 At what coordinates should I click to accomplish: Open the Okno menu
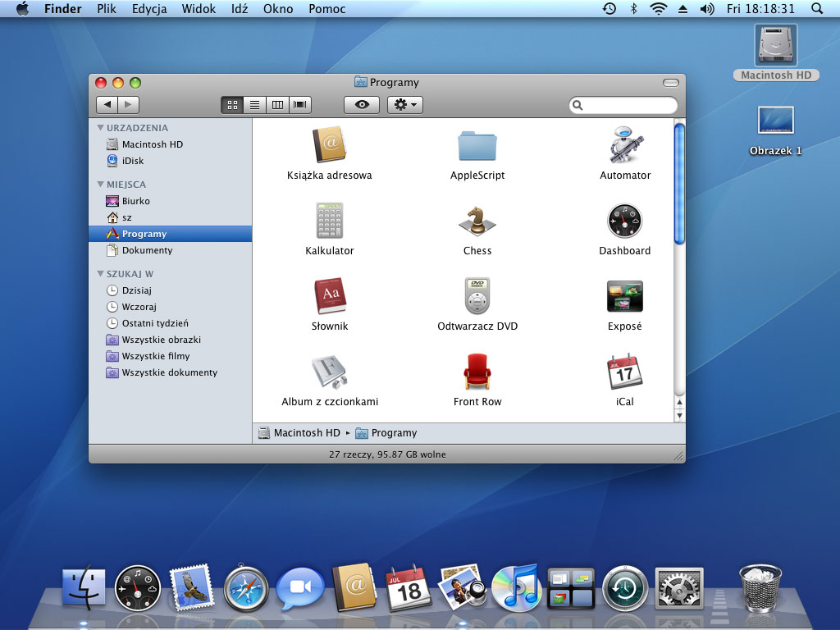click(x=278, y=8)
